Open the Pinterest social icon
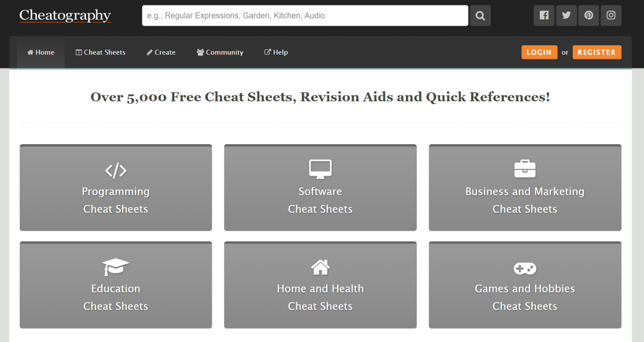The width and height of the screenshot is (644, 342). pos(589,15)
